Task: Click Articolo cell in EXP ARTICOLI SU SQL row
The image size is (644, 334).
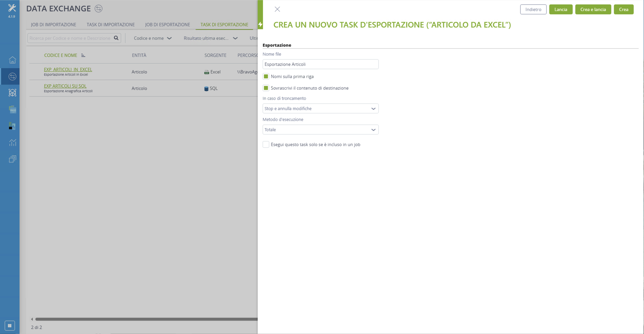Action: 139,89
